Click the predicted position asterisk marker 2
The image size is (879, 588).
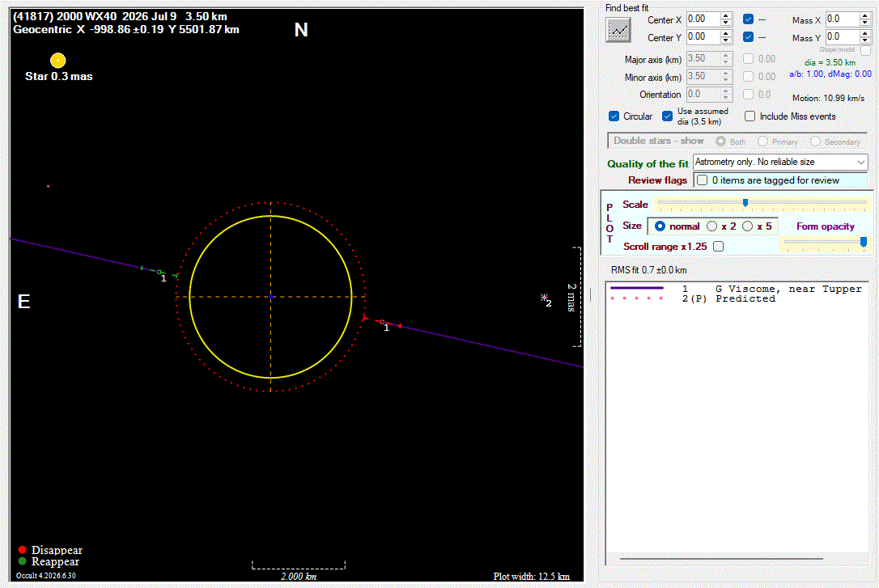click(544, 298)
